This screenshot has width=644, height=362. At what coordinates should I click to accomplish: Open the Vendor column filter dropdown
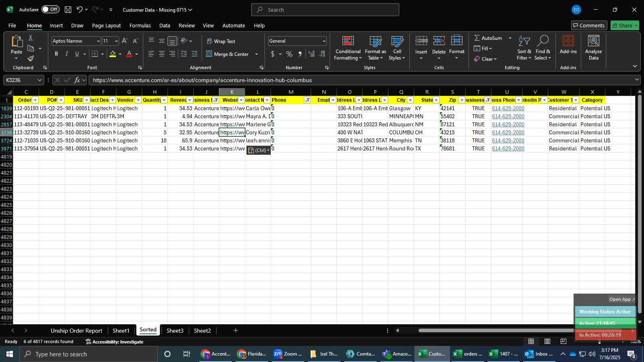tap(138, 100)
